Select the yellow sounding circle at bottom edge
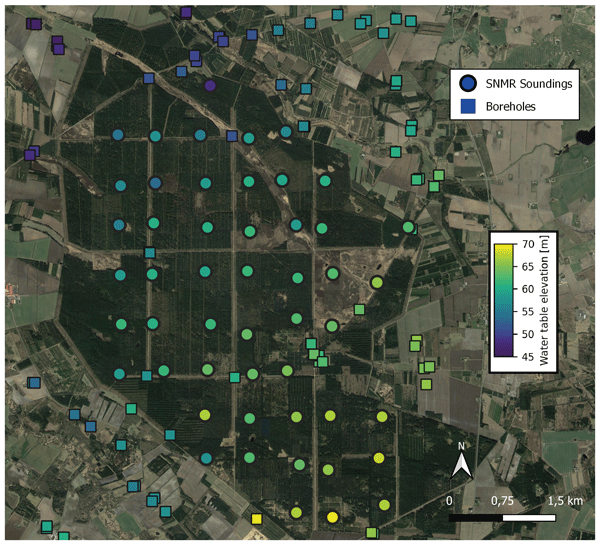600x545 pixels. (x=333, y=517)
